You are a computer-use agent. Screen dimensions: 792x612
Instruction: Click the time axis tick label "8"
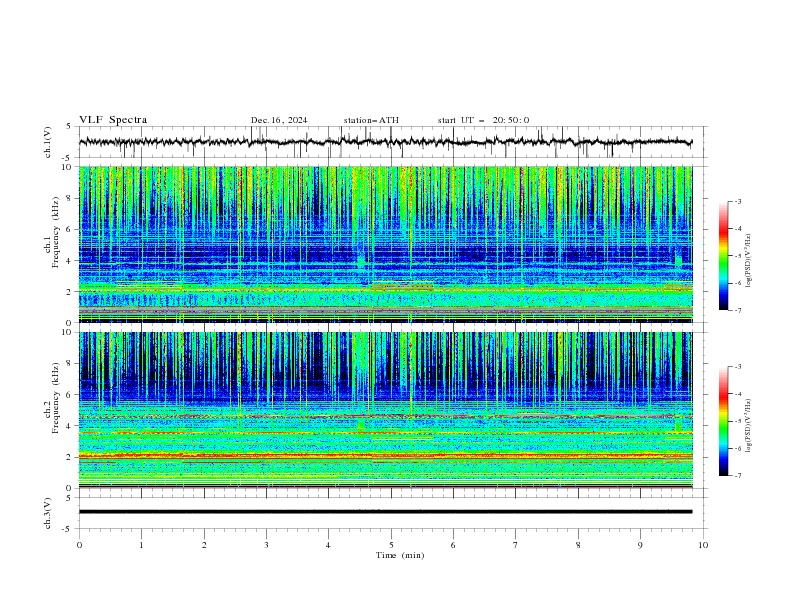click(x=578, y=545)
